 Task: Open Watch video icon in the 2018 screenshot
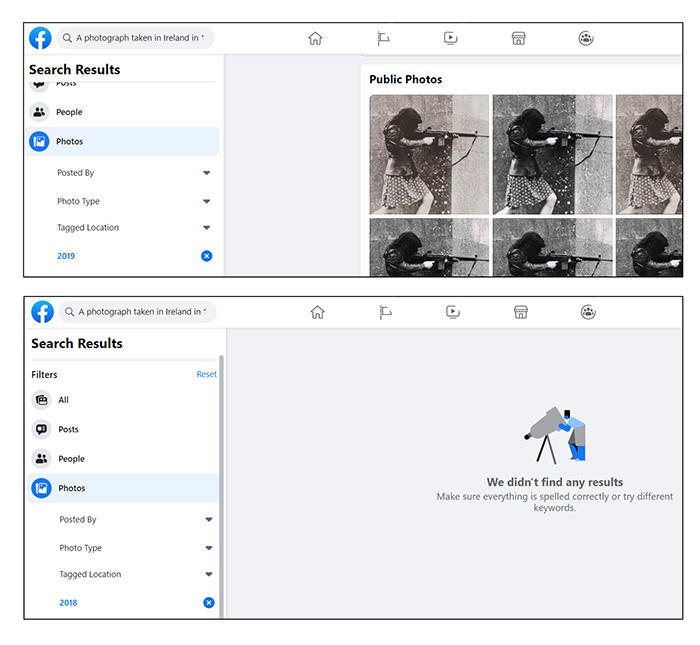(x=453, y=312)
